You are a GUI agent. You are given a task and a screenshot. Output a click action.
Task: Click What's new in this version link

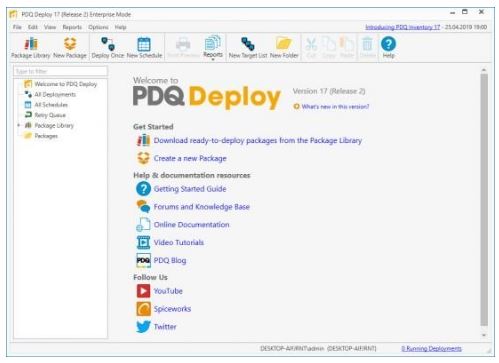(x=335, y=107)
